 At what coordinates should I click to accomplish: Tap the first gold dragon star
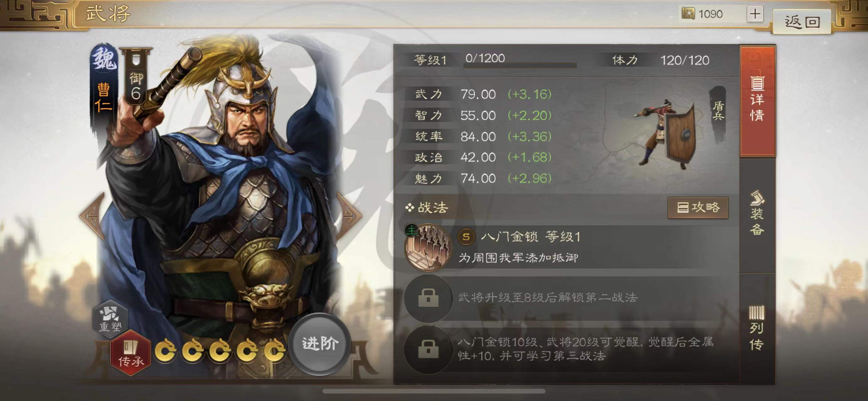point(165,350)
